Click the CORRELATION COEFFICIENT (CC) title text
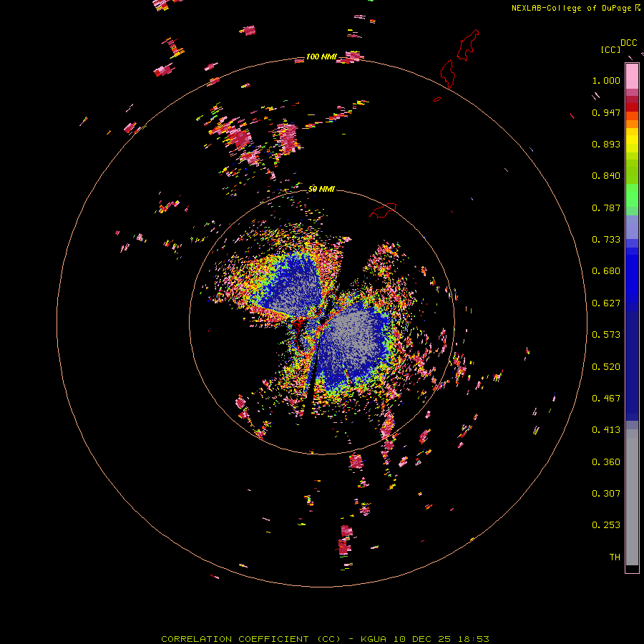Screen dimensions: 644x644 tap(250, 639)
